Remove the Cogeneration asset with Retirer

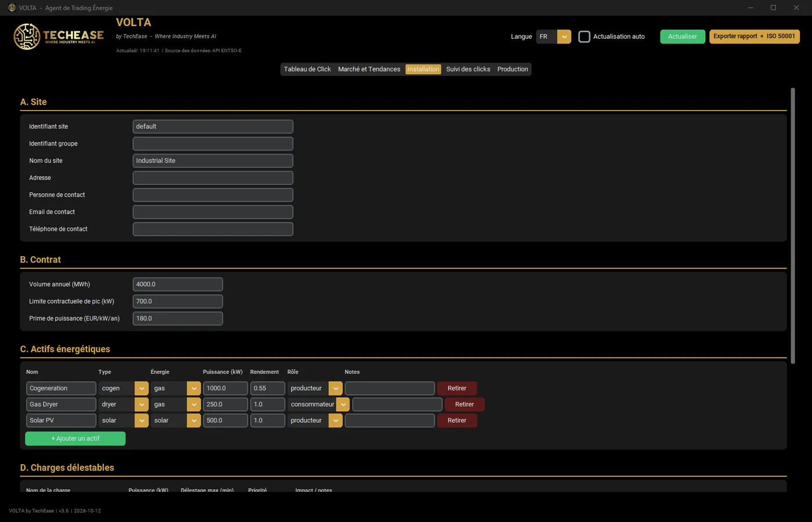[457, 388]
